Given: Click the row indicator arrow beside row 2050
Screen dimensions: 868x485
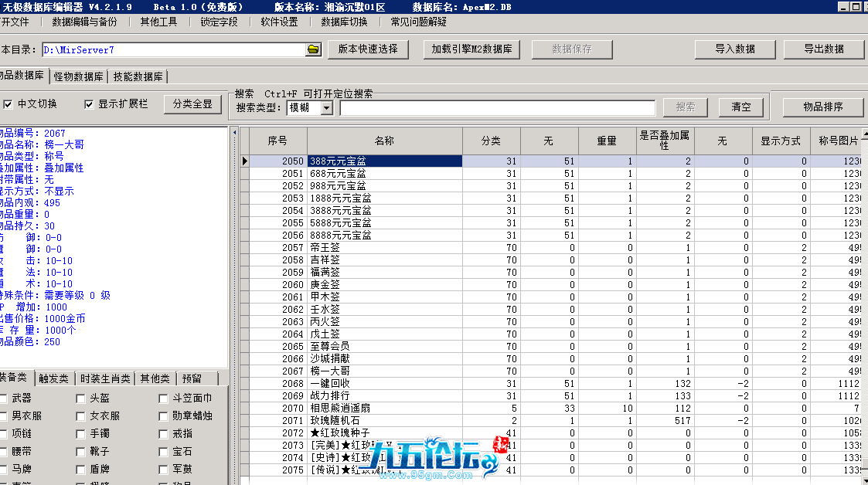Looking at the screenshot, I should click(244, 161).
